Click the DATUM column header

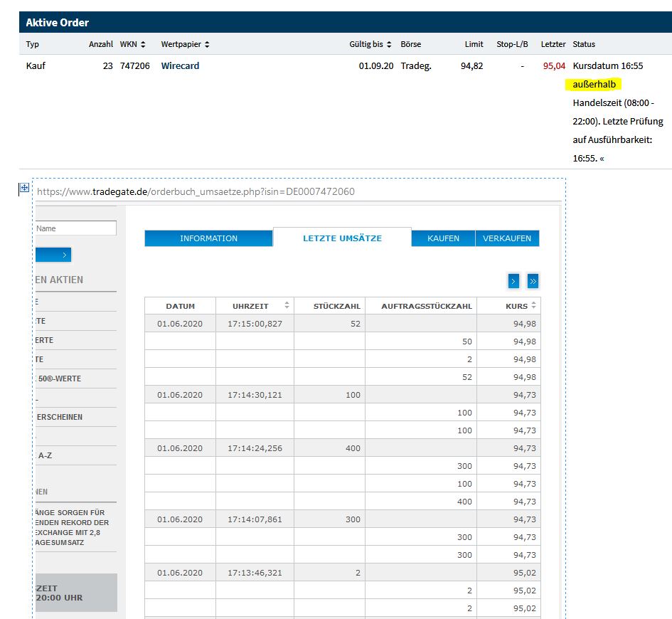tap(180, 306)
